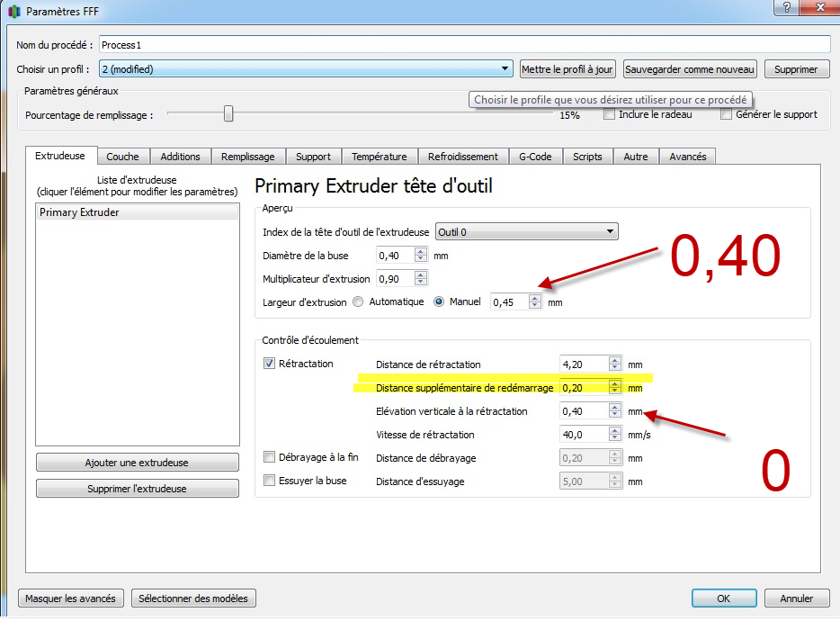Click the Vitesse de rétractation field

click(x=584, y=435)
